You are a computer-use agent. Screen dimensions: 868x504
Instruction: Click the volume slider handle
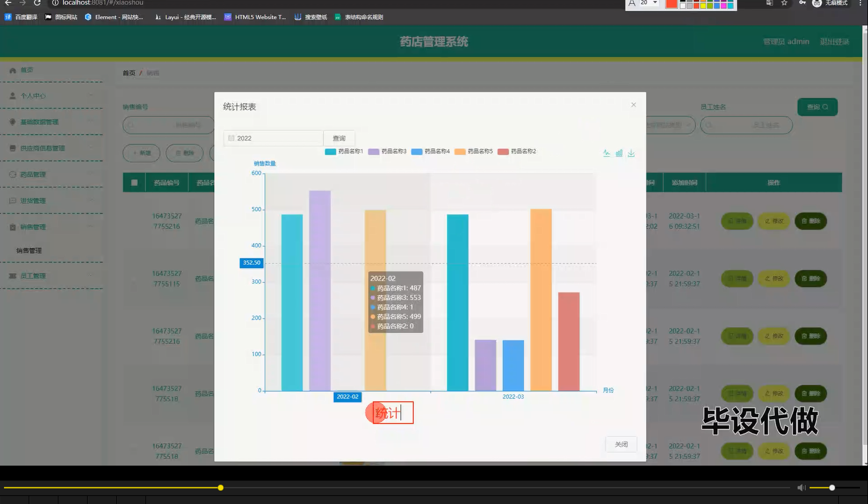[x=832, y=487]
